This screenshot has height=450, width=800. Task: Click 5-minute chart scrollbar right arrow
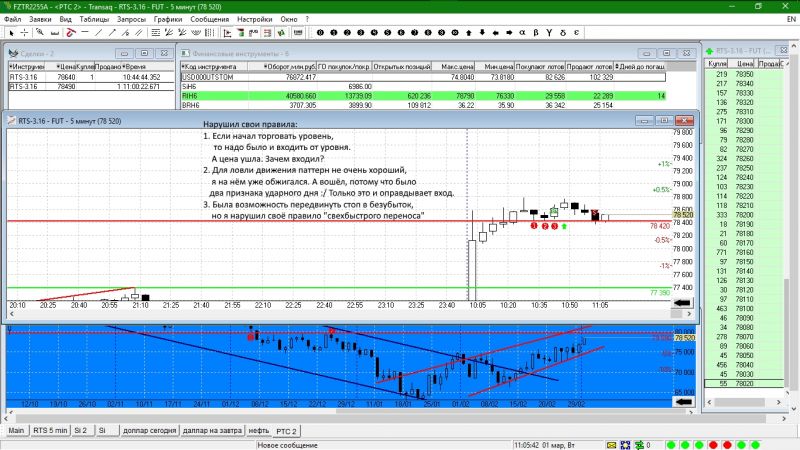689,314
